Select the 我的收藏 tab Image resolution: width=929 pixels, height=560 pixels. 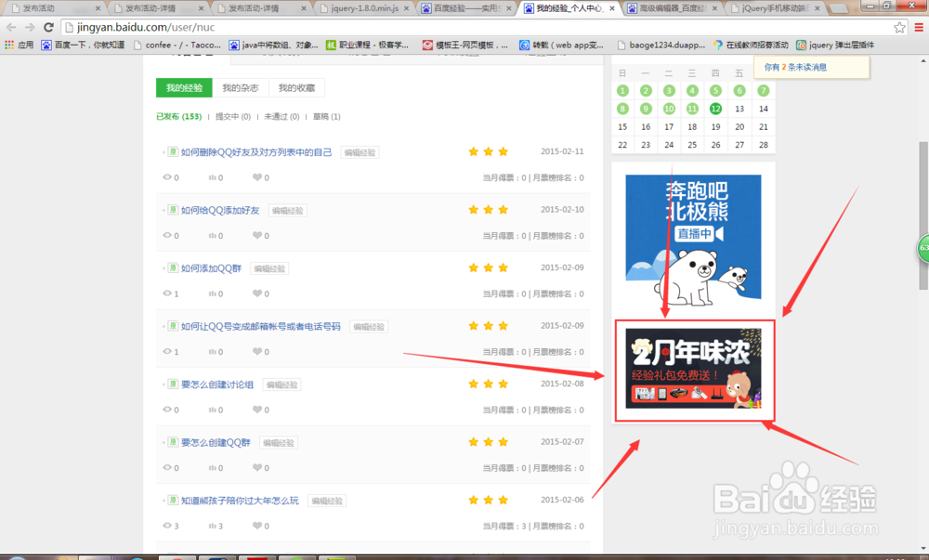pyautogui.click(x=297, y=87)
